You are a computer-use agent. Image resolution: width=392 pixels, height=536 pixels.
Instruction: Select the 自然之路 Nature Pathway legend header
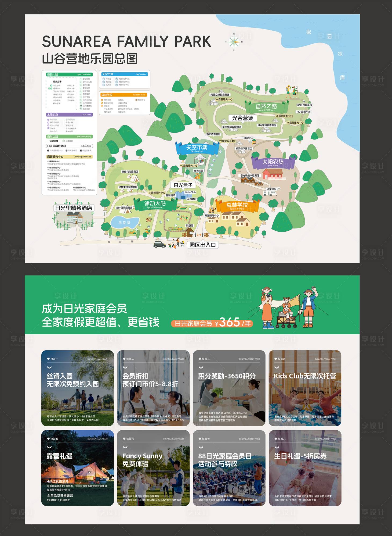69,137
